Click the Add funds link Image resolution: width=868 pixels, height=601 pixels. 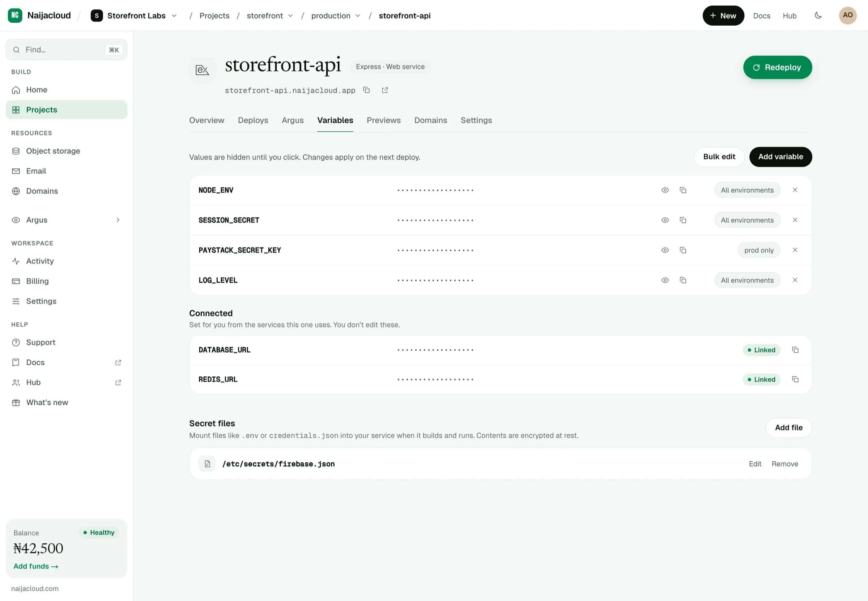click(36, 566)
